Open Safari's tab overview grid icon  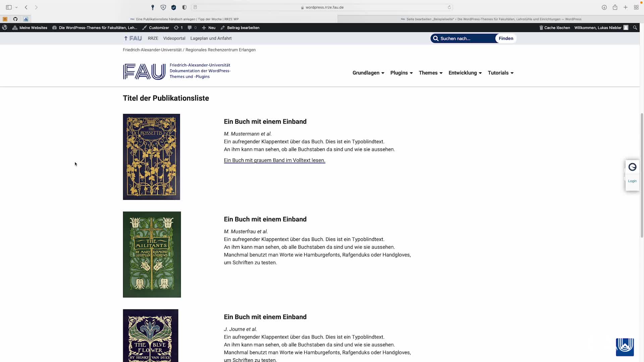[636, 7]
